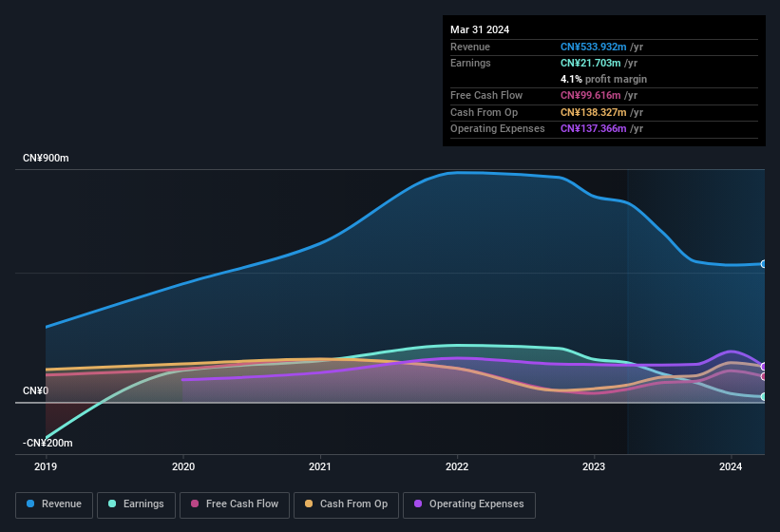Select the 2021 x-axis label
Viewport: 780px width, 532px height.
pyautogui.click(x=320, y=466)
